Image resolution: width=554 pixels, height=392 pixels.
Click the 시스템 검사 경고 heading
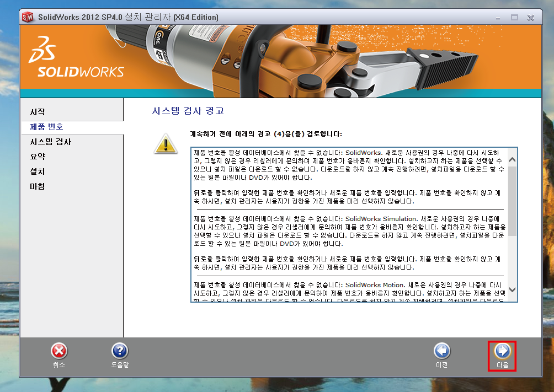188,111
